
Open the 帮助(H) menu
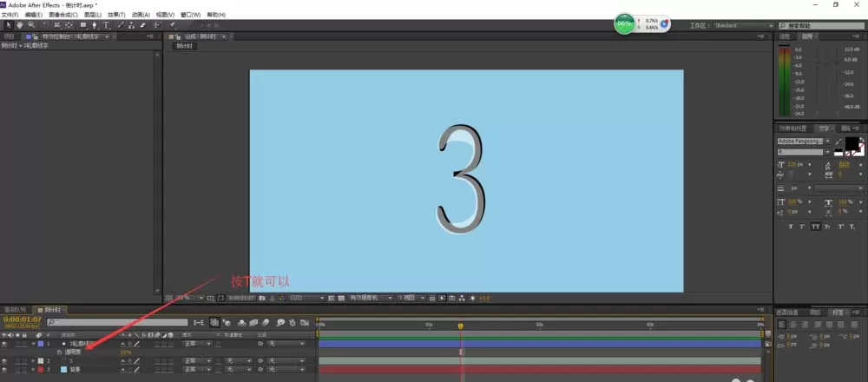click(x=216, y=15)
